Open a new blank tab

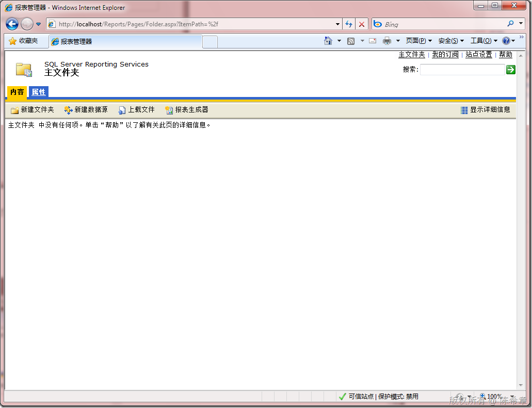coord(210,42)
